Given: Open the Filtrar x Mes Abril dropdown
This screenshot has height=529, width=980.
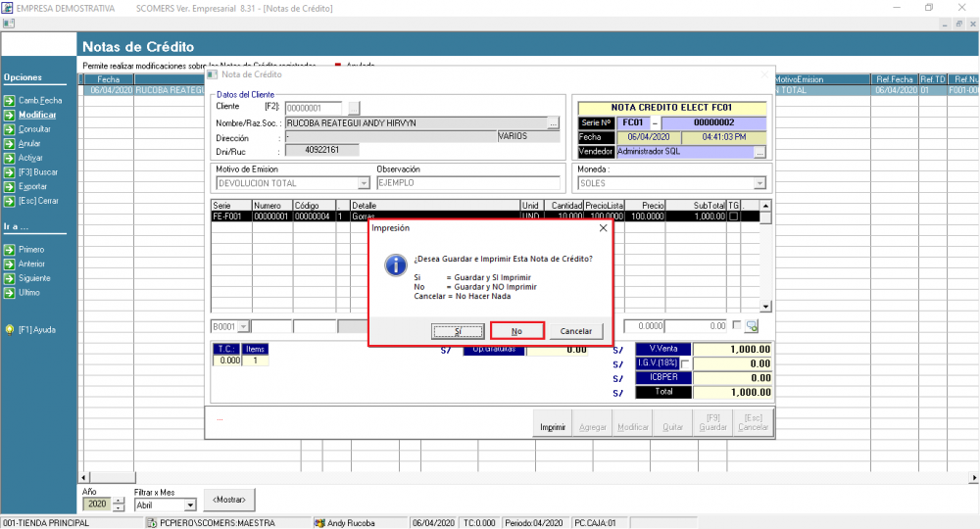Looking at the screenshot, I should pos(190,505).
